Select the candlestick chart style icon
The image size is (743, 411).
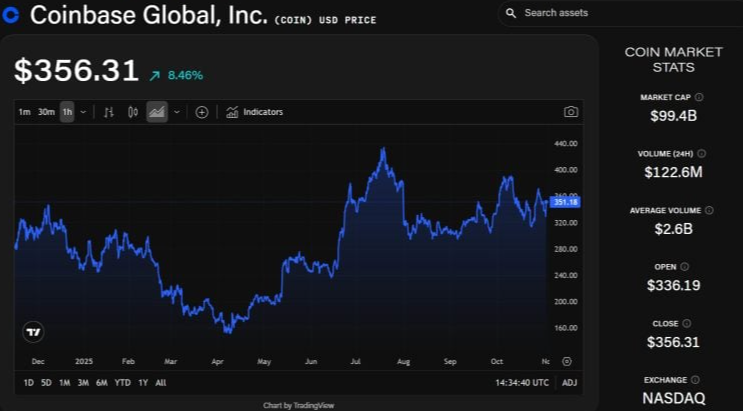click(132, 112)
